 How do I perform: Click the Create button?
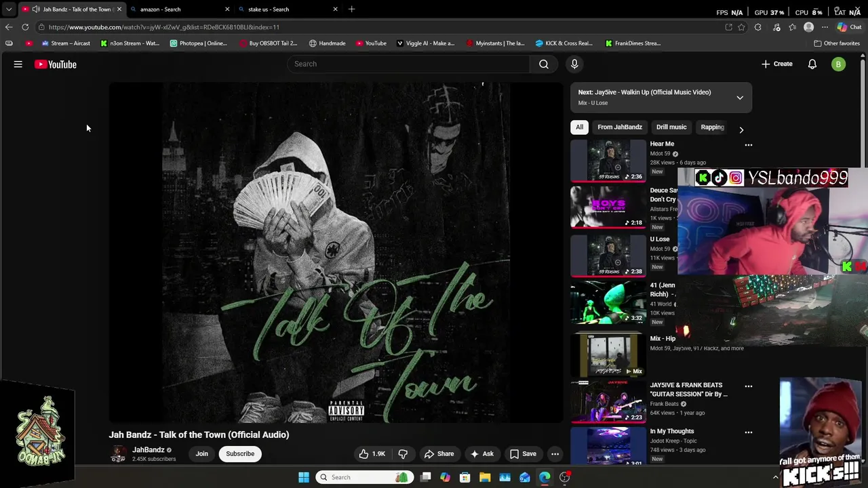(776, 64)
